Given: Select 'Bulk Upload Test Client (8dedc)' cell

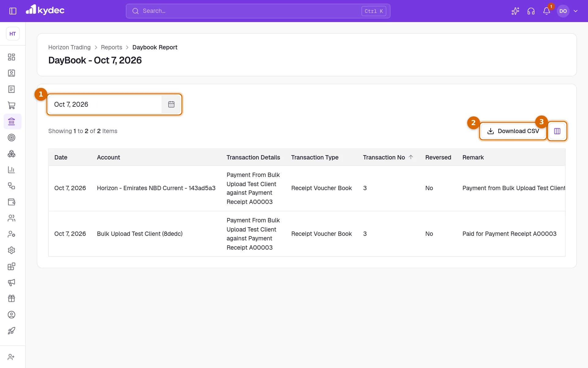Looking at the screenshot, I should click(x=140, y=234).
